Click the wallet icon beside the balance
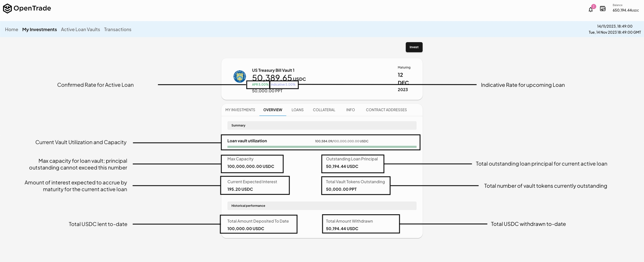This screenshot has height=262, width=644. (603, 9)
